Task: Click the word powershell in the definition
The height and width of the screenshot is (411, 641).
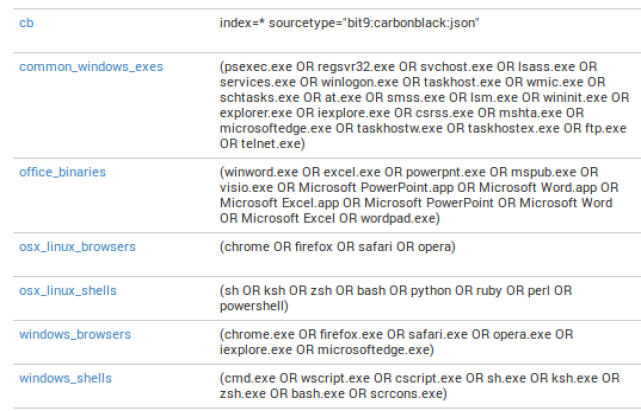Action: click(x=253, y=306)
